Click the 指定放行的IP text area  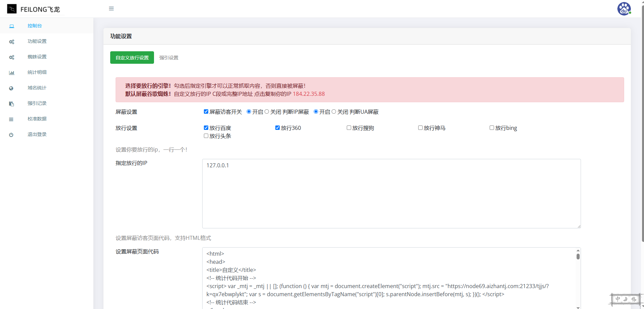392,194
